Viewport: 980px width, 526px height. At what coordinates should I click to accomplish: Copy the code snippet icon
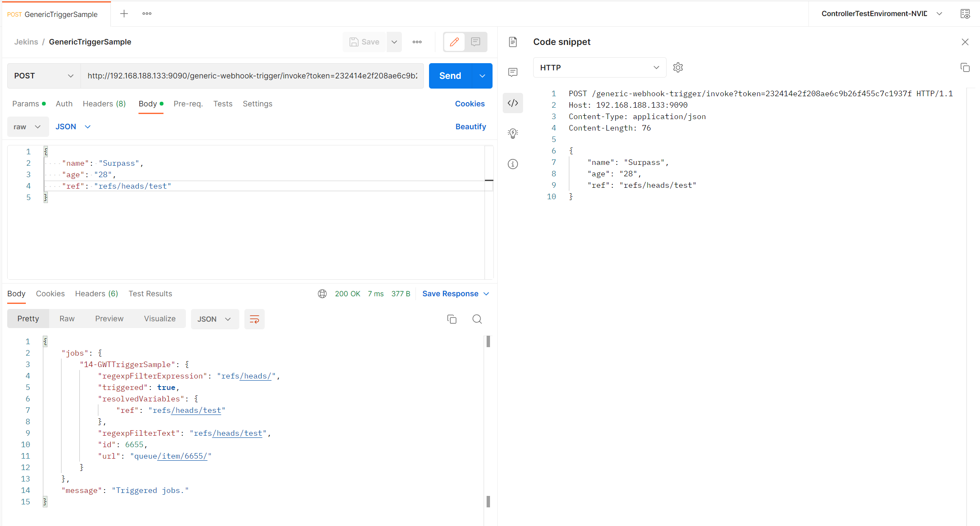coord(965,67)
